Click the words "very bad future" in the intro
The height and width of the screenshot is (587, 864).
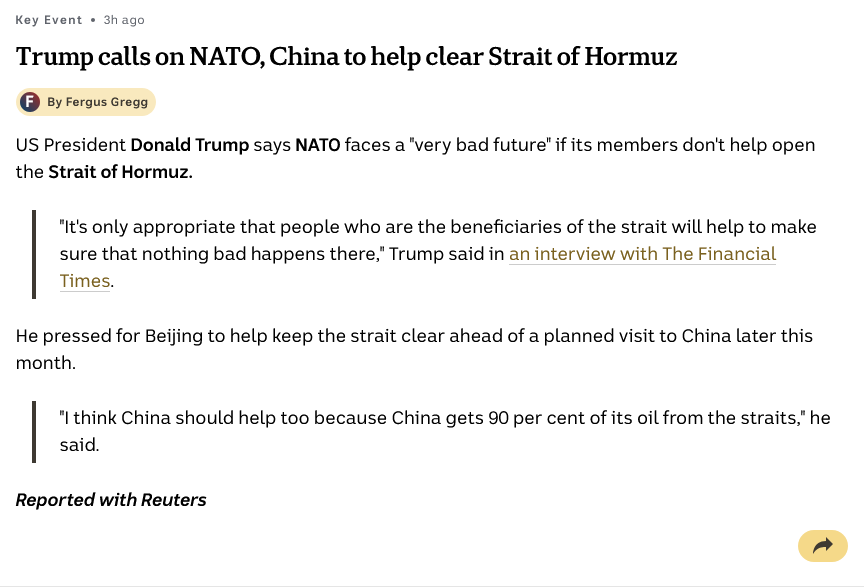480,145
